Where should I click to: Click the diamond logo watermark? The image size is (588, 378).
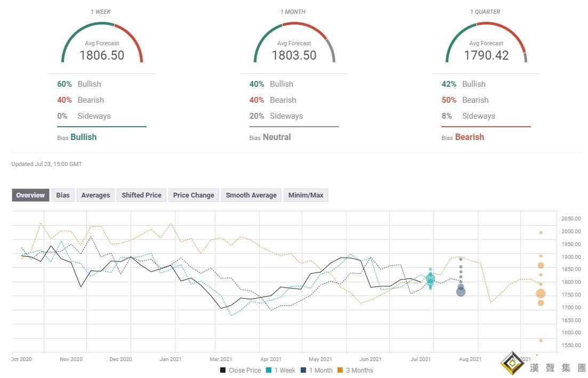513,364
